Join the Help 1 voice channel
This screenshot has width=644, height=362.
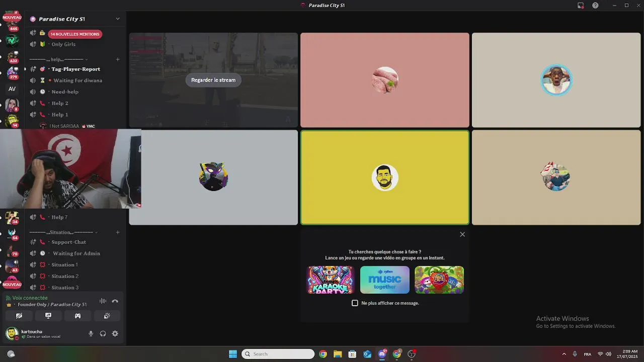[75, 115]
